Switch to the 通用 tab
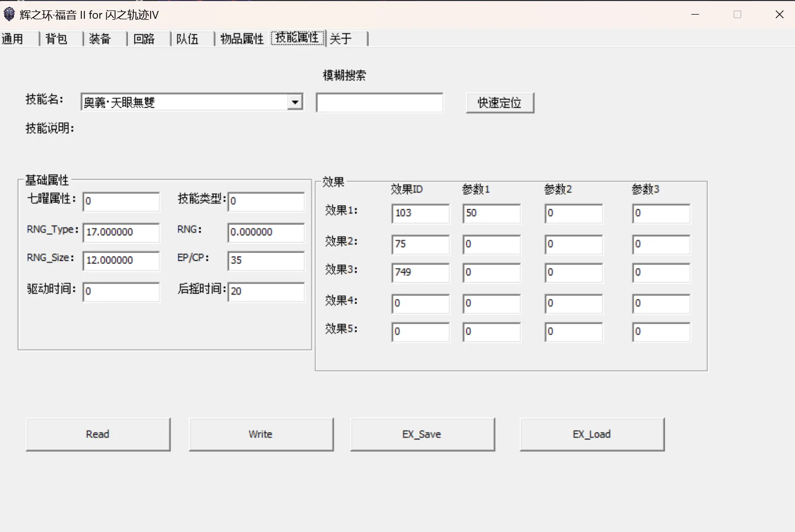This screenshot has height=532, width=795. (x=13, y=39)
